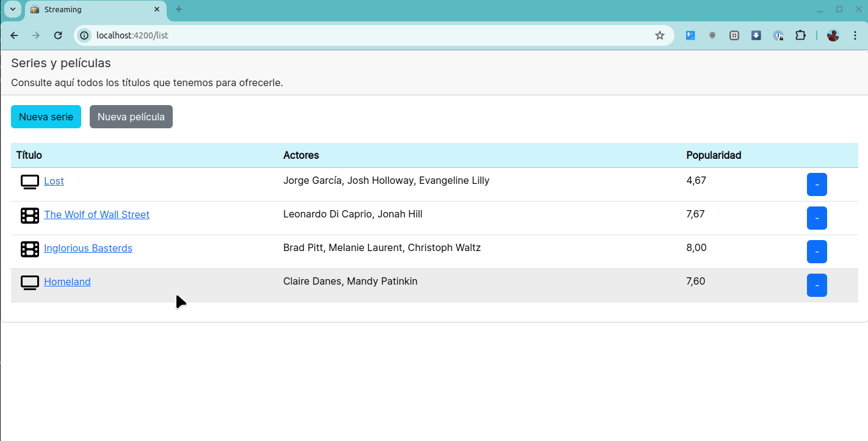Viewport: 868px width, 441px height.
Task: Click actors text 'Brad Pitt, Melanie Laurent, Christoph Waltz'
Action: tap(382, 247)
